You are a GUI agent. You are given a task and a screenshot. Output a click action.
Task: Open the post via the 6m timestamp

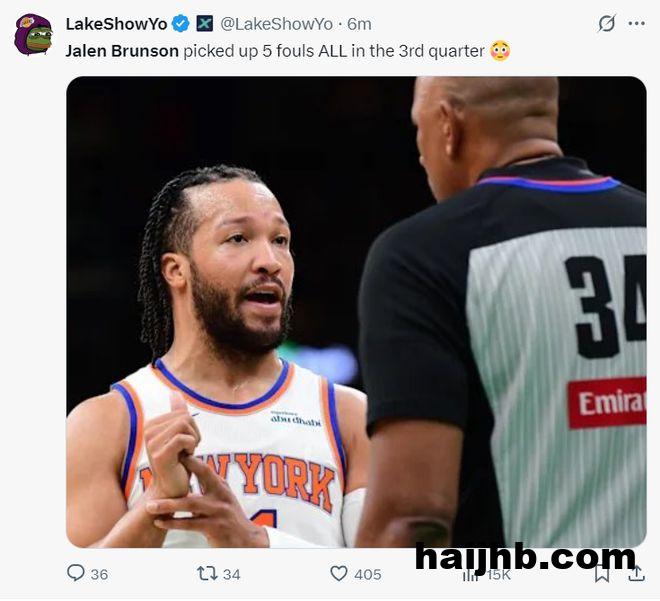(359, 24)
